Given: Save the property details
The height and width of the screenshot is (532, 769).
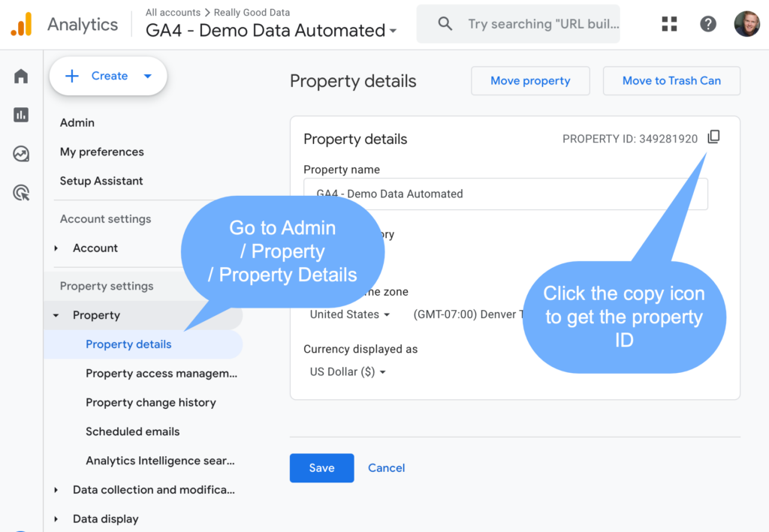Looking at the screenshot, I should [321, 467].
